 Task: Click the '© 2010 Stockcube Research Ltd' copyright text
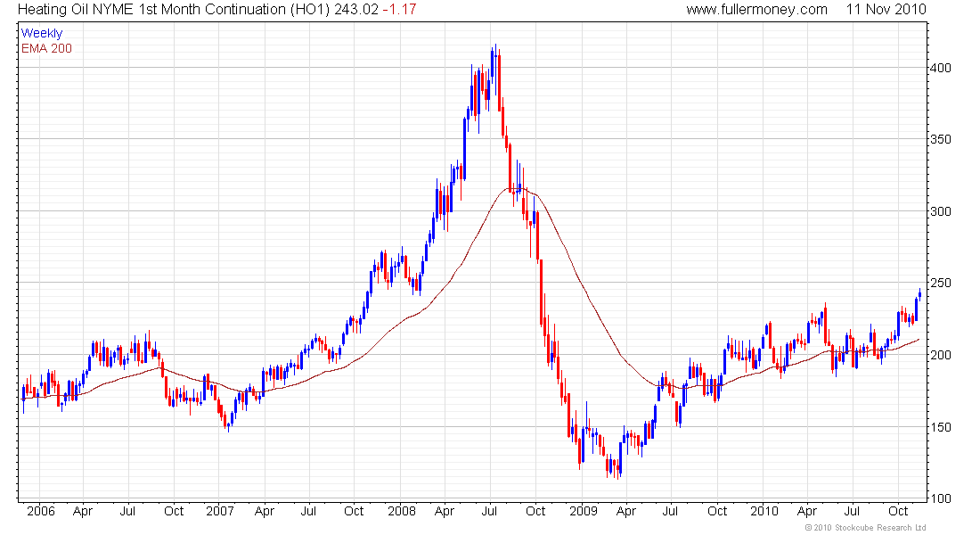865,528
